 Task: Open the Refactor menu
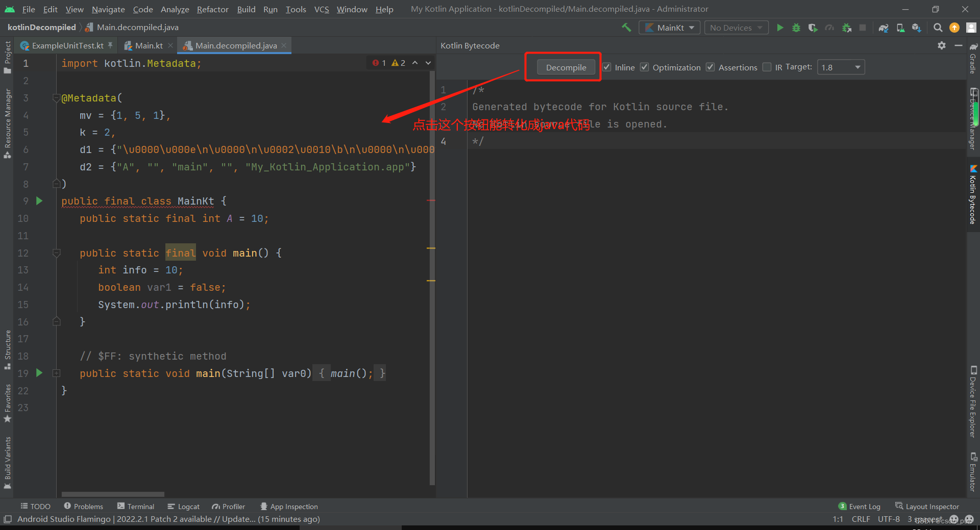213,9
